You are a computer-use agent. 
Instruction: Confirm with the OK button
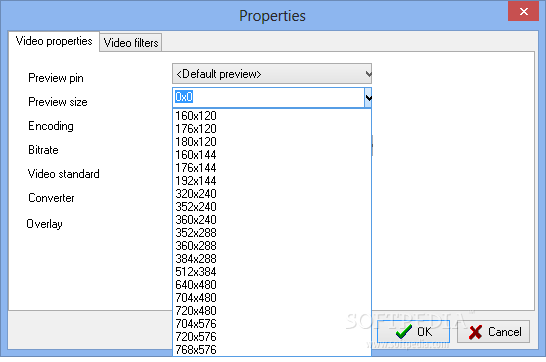tap(413, 331)
